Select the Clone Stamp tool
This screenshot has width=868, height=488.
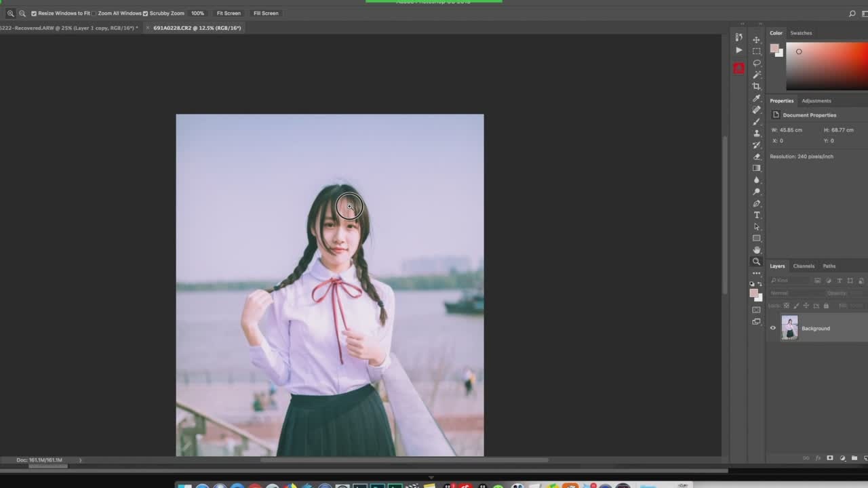pos(757,134)
